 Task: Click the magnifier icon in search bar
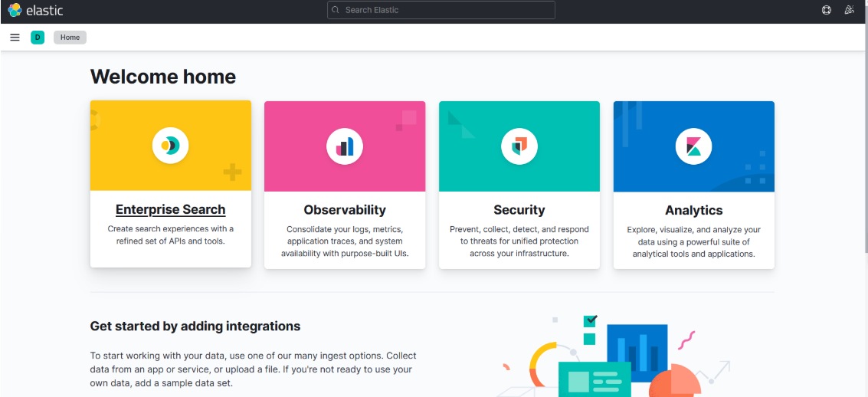point(336,10)
